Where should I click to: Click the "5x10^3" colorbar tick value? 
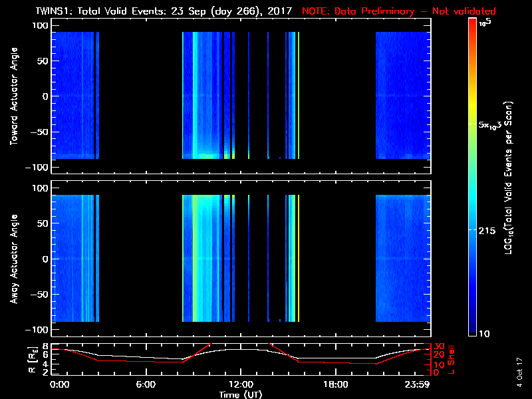[x=489, y=125]
